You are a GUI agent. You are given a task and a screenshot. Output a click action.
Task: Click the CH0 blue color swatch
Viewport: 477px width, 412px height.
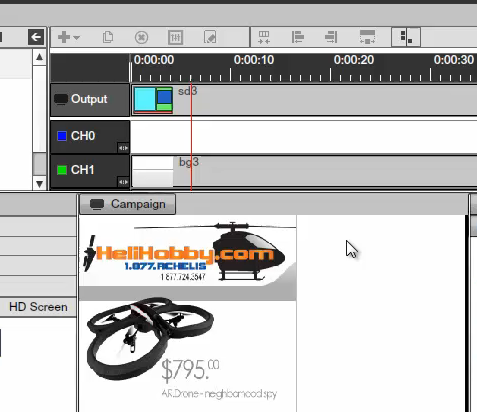pos(62,136)
